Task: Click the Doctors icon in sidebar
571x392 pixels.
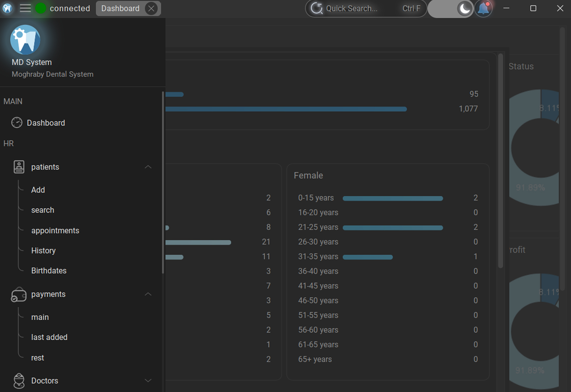Action: coord(19,381)
